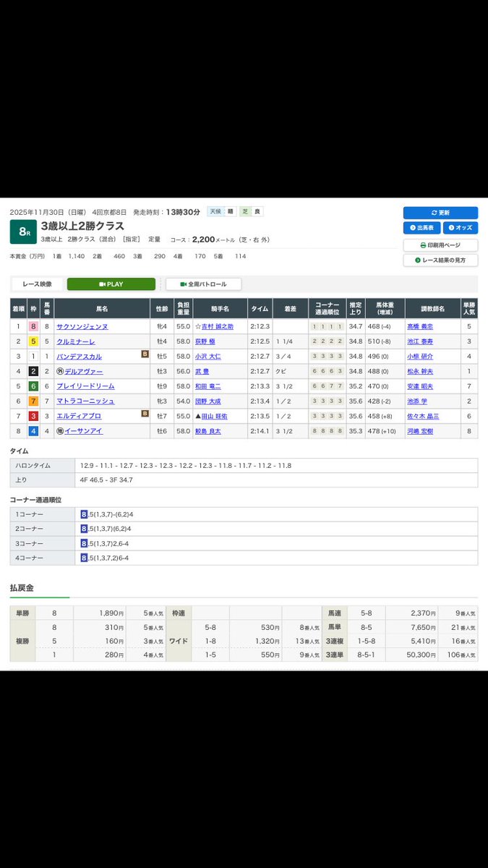The width and height of the screenshot is (488, 868).
Task: Click the blinker B icon beside エルディアプロ
Action: (145, 414)
